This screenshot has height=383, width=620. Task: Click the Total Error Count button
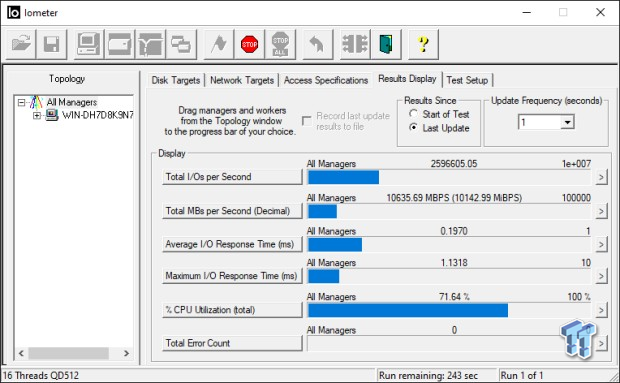point(232,343)
